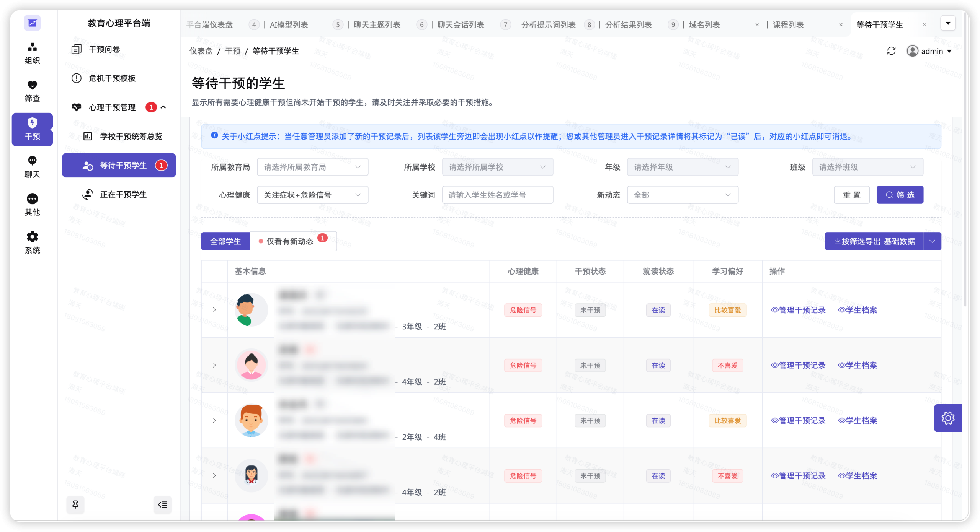Click 干预 in the breadcrumb
980x532 pixels.
pyautogui.click(x=233, y=51)
